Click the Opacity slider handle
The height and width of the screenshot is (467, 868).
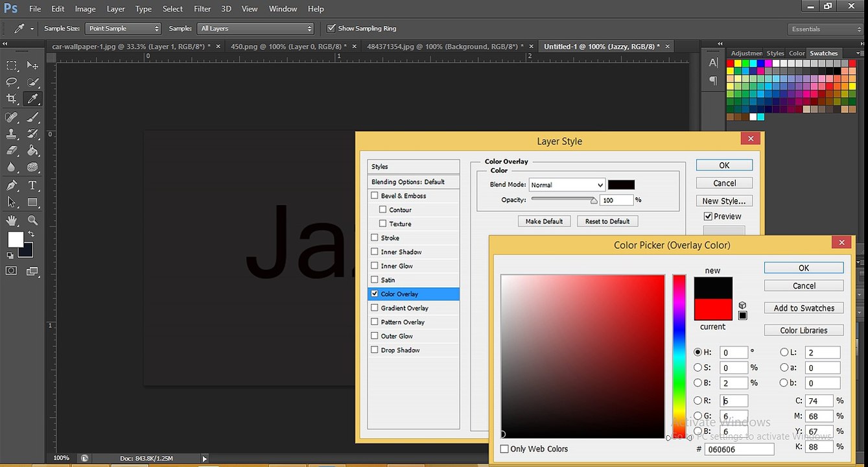594,201
